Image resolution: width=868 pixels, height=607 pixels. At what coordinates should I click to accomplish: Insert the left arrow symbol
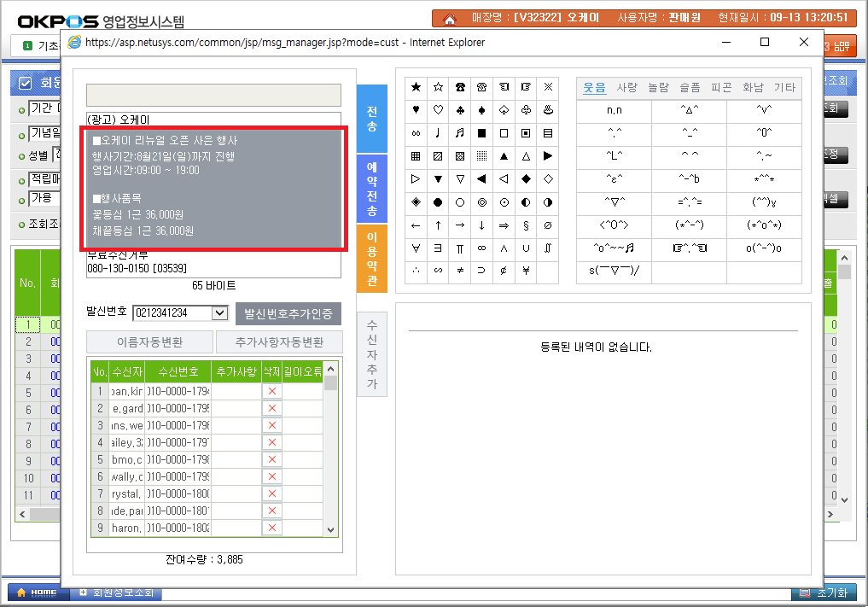pos(416,225)
